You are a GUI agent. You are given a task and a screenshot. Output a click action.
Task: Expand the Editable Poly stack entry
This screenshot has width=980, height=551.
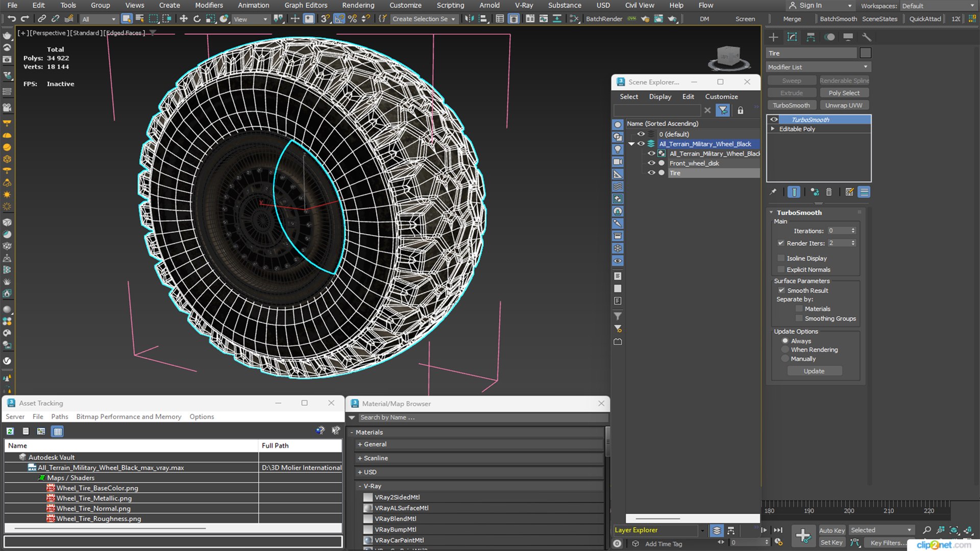(773, 129)
